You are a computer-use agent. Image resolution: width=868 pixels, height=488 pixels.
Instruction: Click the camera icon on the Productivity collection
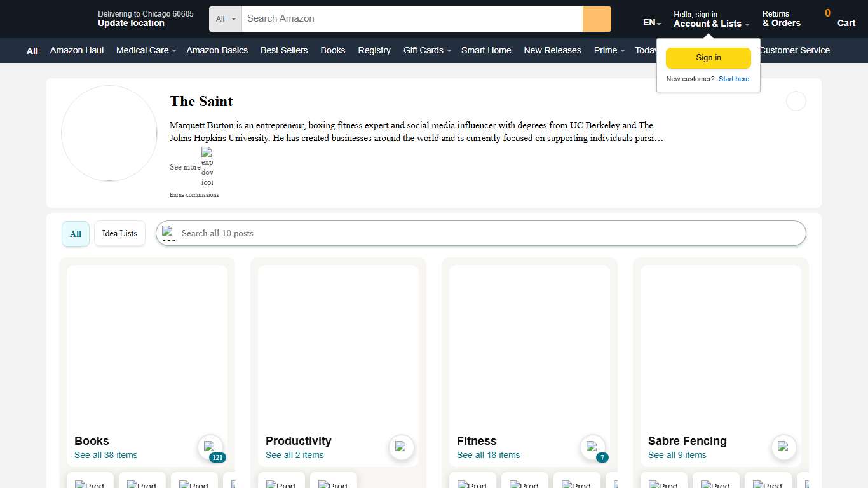click(402, 447)
